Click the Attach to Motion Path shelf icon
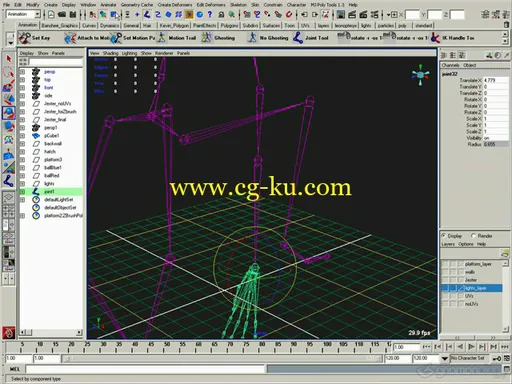Viewport: 512px width, 384px height. click(x=70, y=38)
